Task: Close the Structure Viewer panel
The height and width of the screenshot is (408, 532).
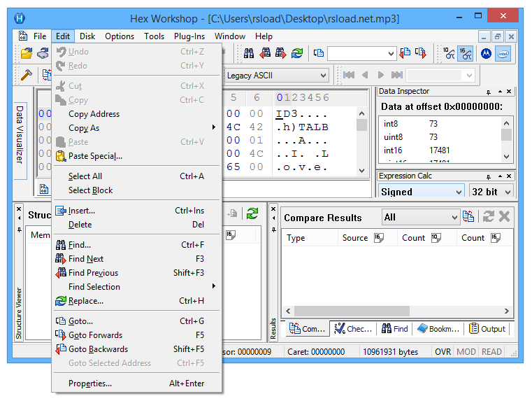Action: 19,209
